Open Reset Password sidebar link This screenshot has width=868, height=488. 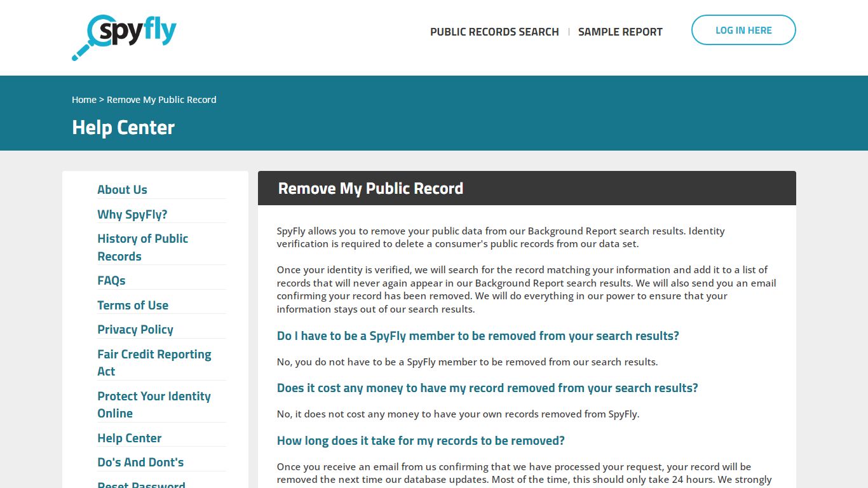141,484
